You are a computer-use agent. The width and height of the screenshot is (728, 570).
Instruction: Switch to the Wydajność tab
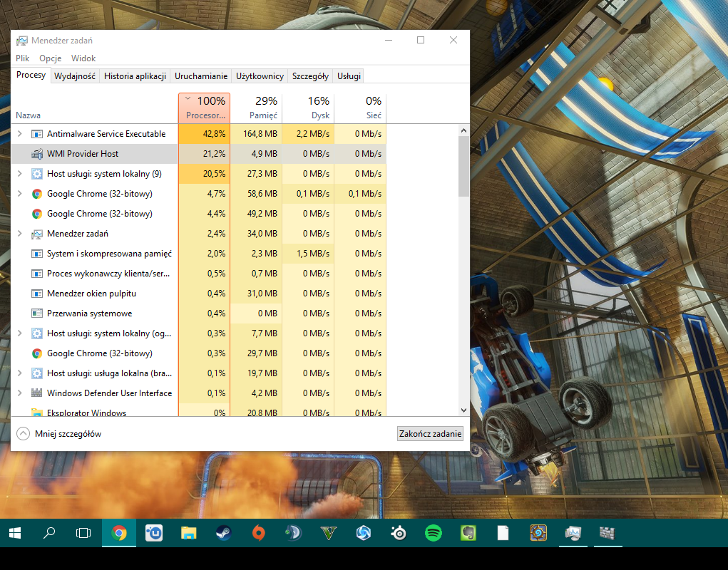[x=75, y=76]
